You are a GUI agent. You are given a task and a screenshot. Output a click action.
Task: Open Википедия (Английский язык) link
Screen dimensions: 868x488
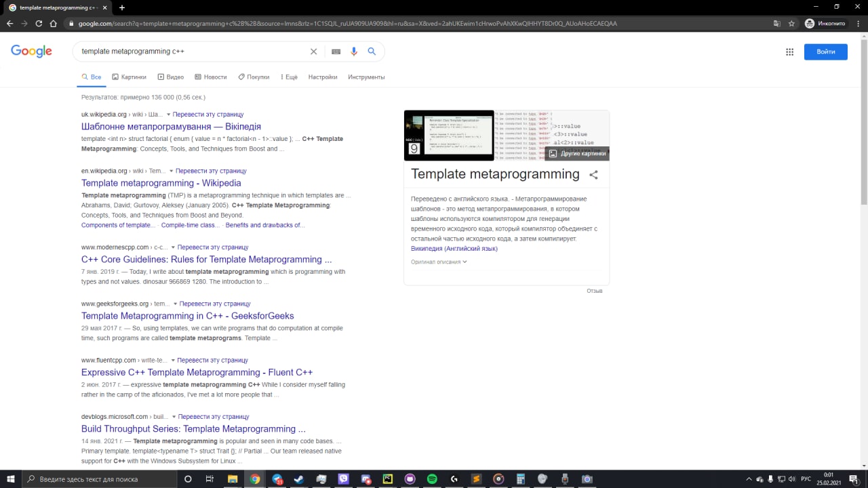pyautogui.click(x=454, y=249)
